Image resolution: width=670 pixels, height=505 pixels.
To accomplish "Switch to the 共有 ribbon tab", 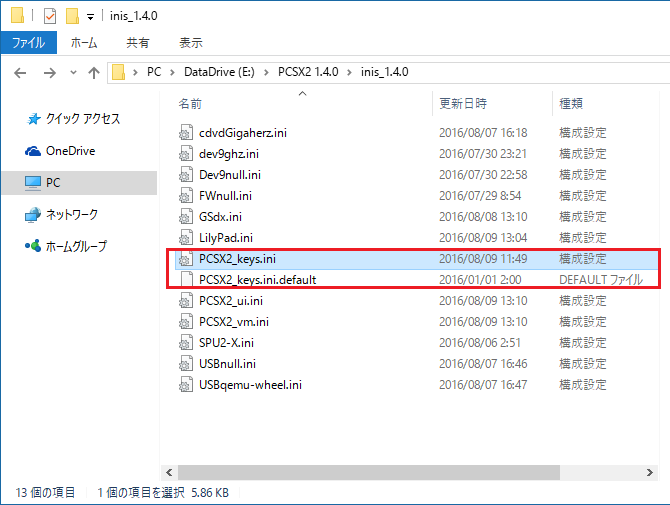I will pyautogui.click(x=138, y=43).
